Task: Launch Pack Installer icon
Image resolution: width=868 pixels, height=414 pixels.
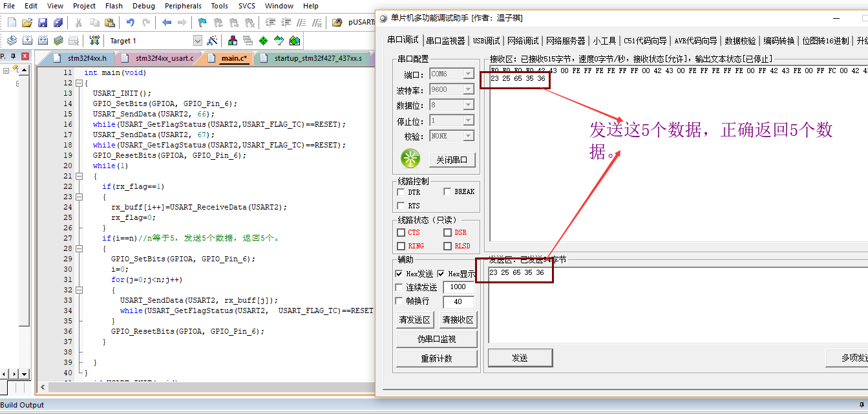Action: click(294, 40)
